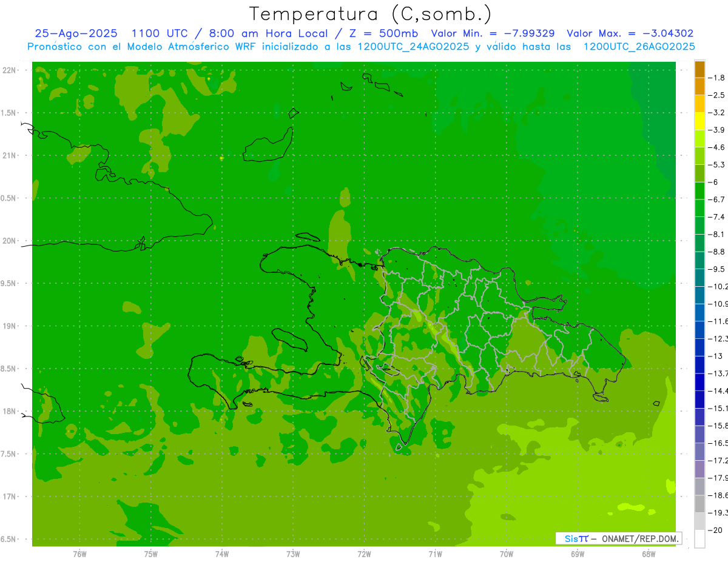Click the "17N" latitude label
Viewport: 728px width, 562px height.
10,497
